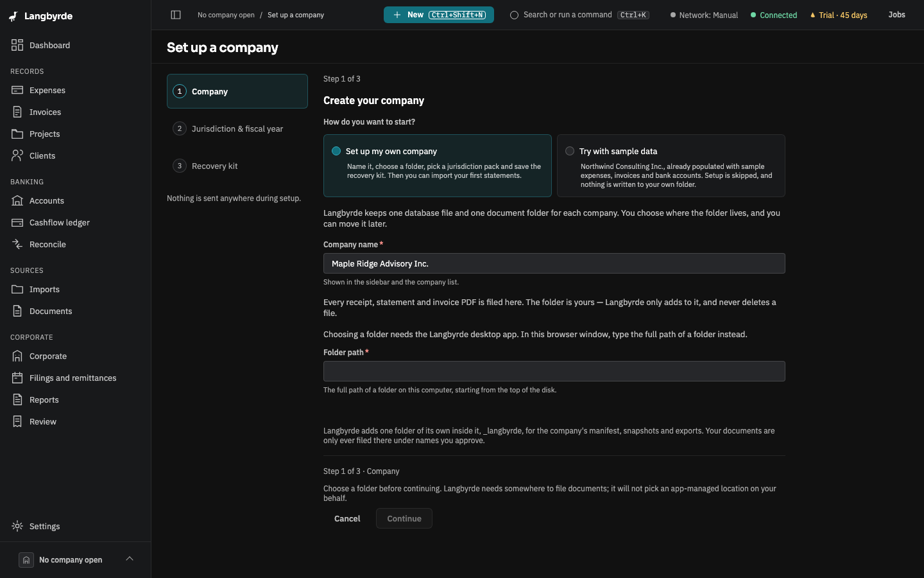Select the 'Set up my own company' radio
Screen dimensions: 924x578
coord(336,151)
